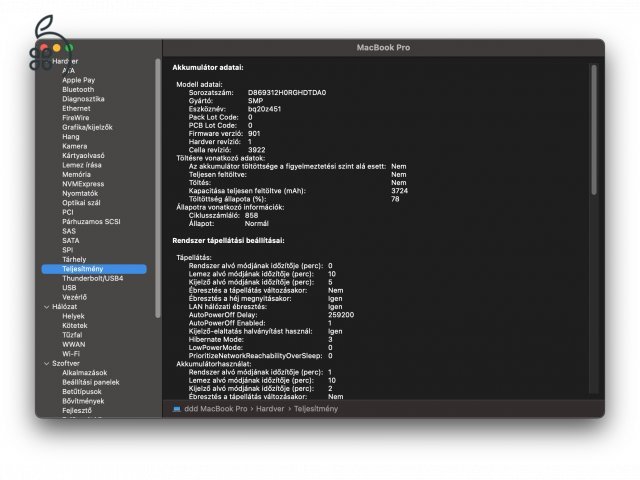Open Kötetek under Hálózat
The image size is (640, 480).
pyautogui.click(x=75, y=325)
